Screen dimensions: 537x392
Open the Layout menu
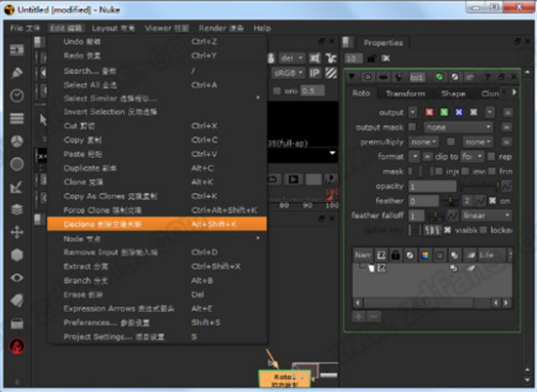point(113,28)
